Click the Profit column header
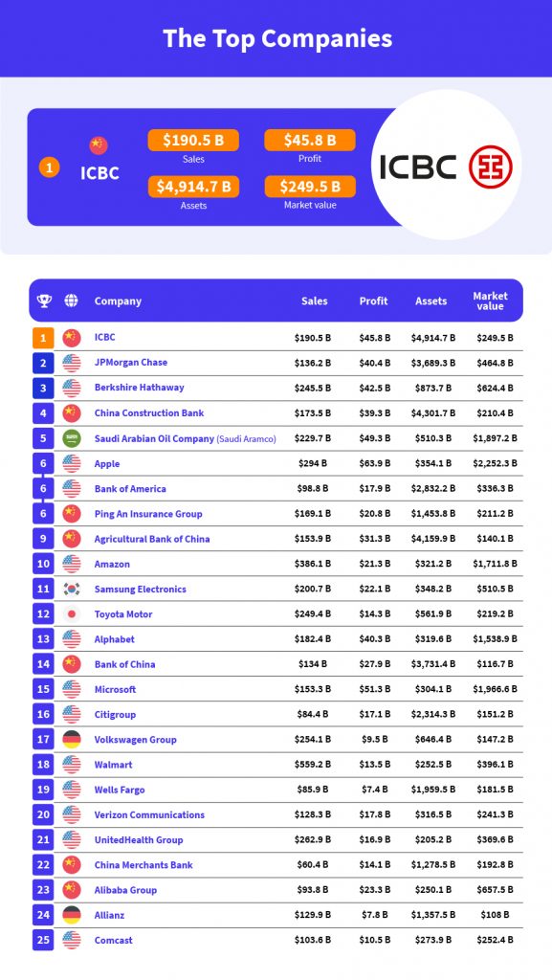The height and width of the screenshot is (980, 552). point(373,301)
